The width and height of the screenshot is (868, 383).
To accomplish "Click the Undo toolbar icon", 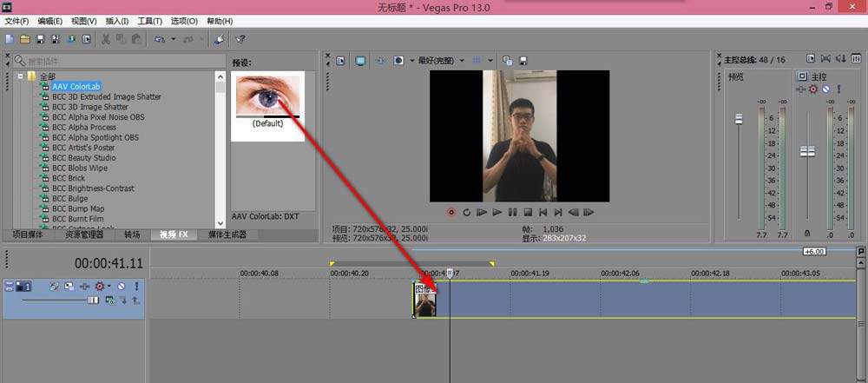I will 160,39.
